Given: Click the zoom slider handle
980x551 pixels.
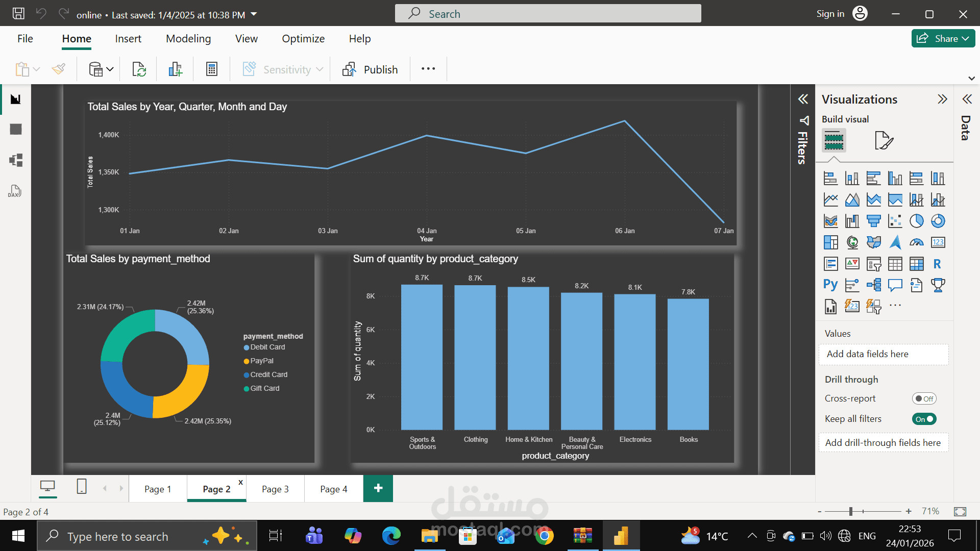Looking at the screenshot, I should click(851, 511).
